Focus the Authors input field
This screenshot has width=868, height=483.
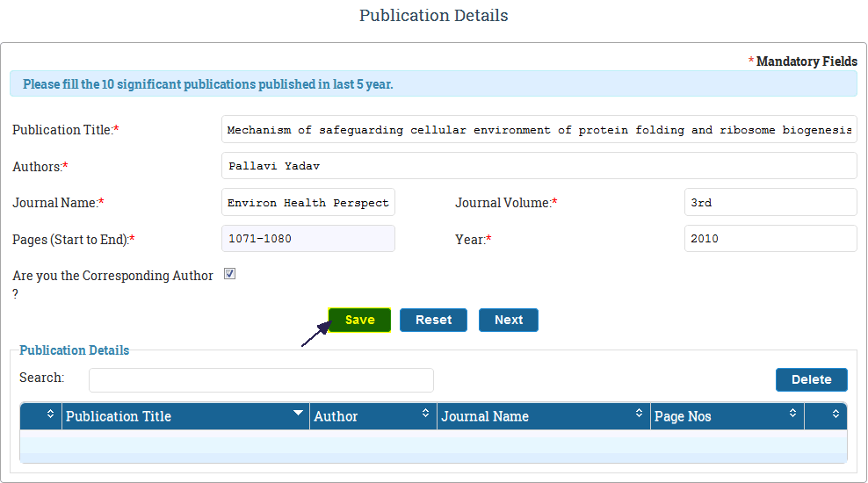[x=539, y=165]
